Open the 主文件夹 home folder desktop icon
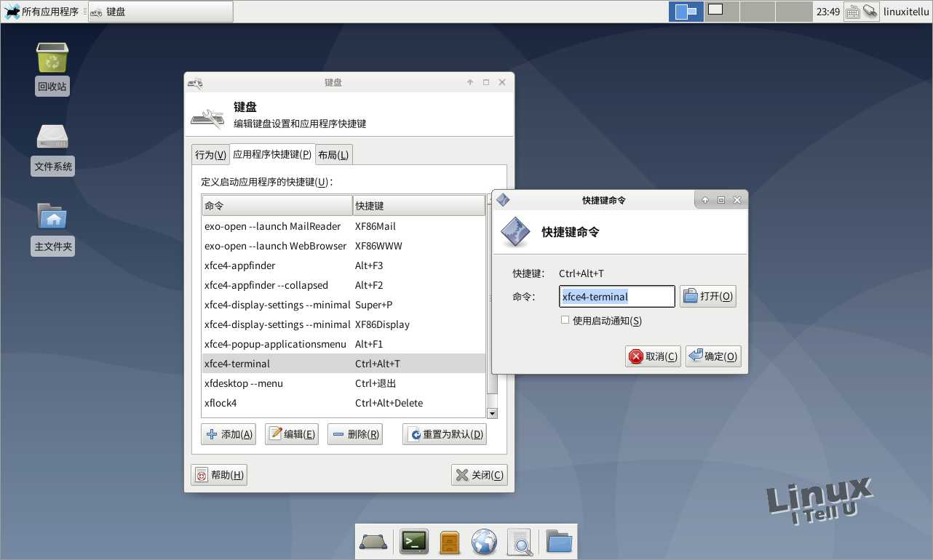Image resolution: width=933 pixels, height=560 pixels. tap(53, 229)
